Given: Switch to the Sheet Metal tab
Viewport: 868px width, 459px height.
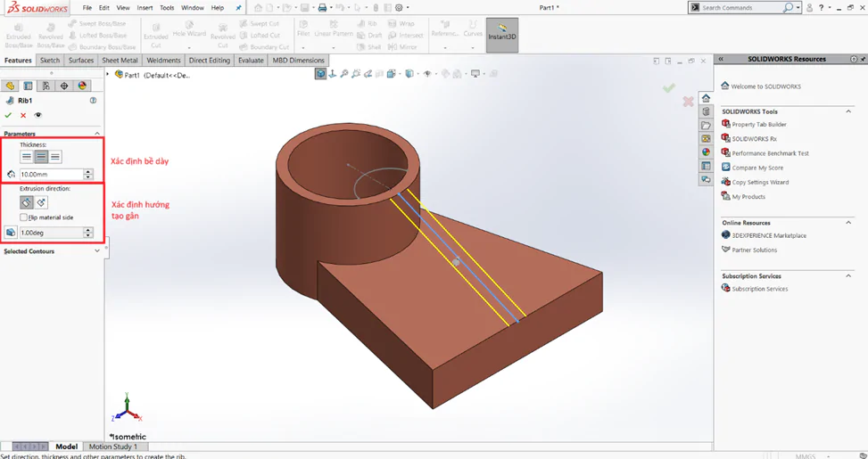Looking at the screenshot, I should 120,61.
